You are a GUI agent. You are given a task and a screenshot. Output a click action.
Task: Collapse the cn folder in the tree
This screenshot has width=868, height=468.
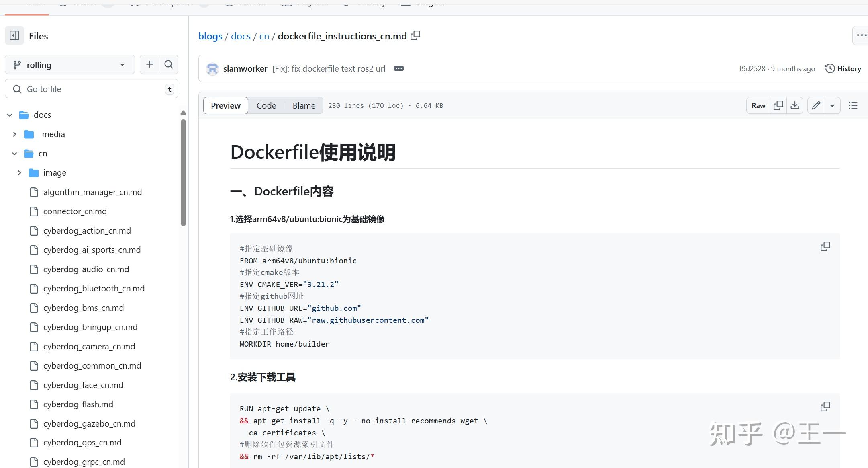pos(14,153)
